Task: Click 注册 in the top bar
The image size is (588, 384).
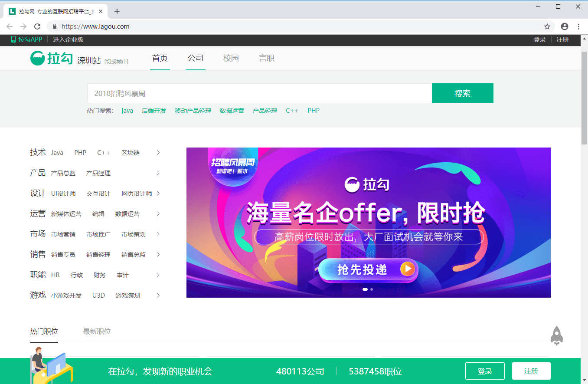Action: pos(562,39)
